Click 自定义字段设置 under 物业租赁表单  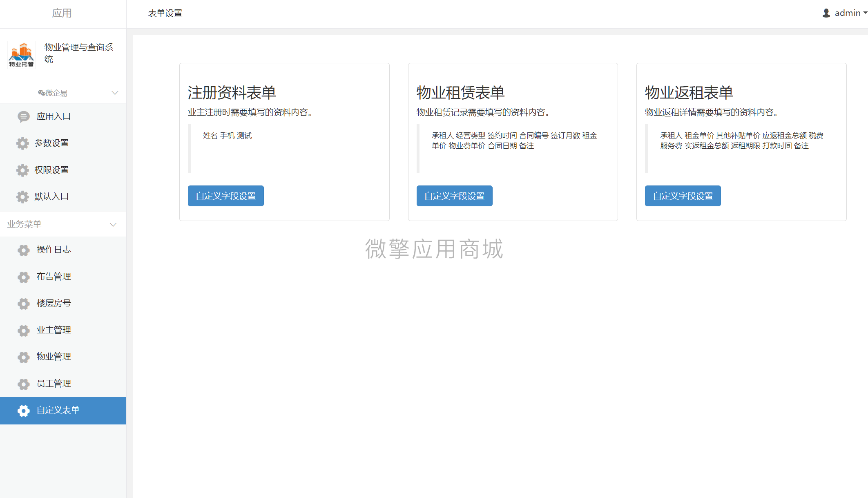click(x=454, y=196)
